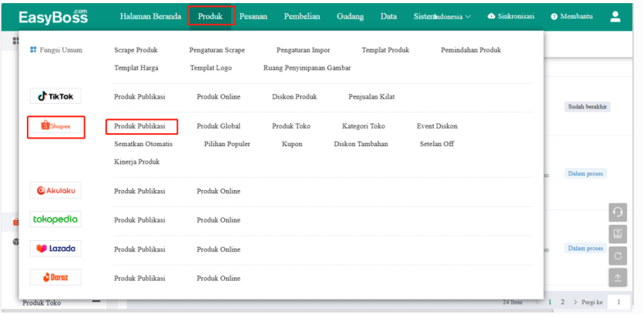Open Sematkan Otomatis

tap(143, 144)
